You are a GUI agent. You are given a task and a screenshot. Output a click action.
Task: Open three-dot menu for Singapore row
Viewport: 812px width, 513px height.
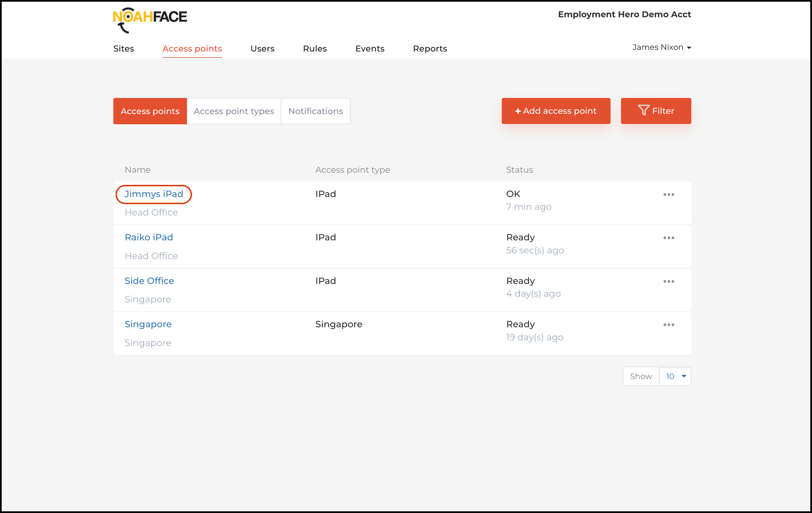tap(668, 324)
